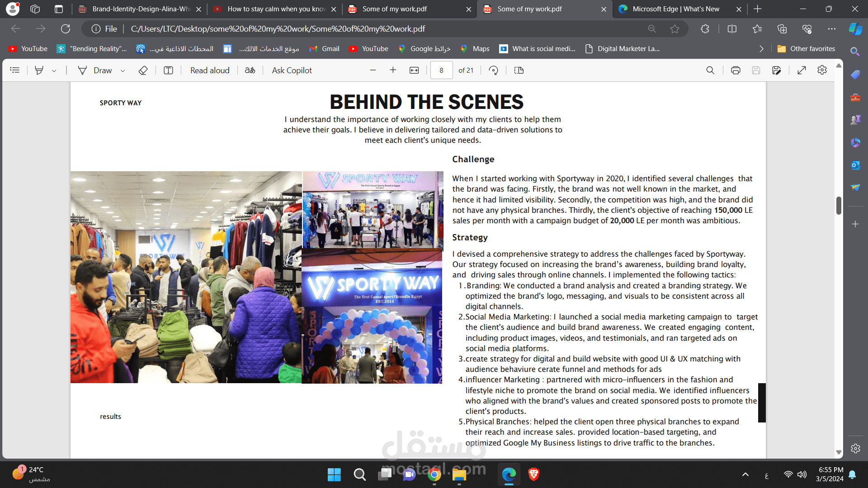The height and width of the screenshot is (488, 868).
Task: Switch to Microsoft Edge What's New tab
Action: click(675, 9)
